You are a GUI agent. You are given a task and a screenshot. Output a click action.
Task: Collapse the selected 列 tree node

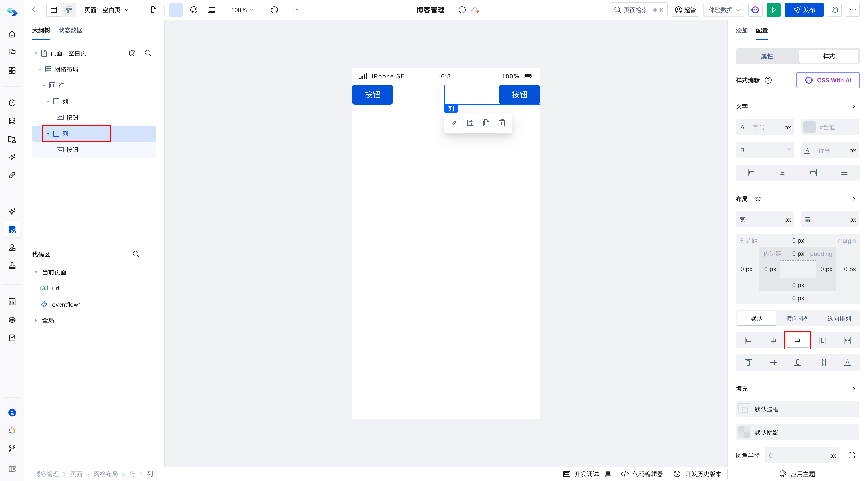pos(48,134)
